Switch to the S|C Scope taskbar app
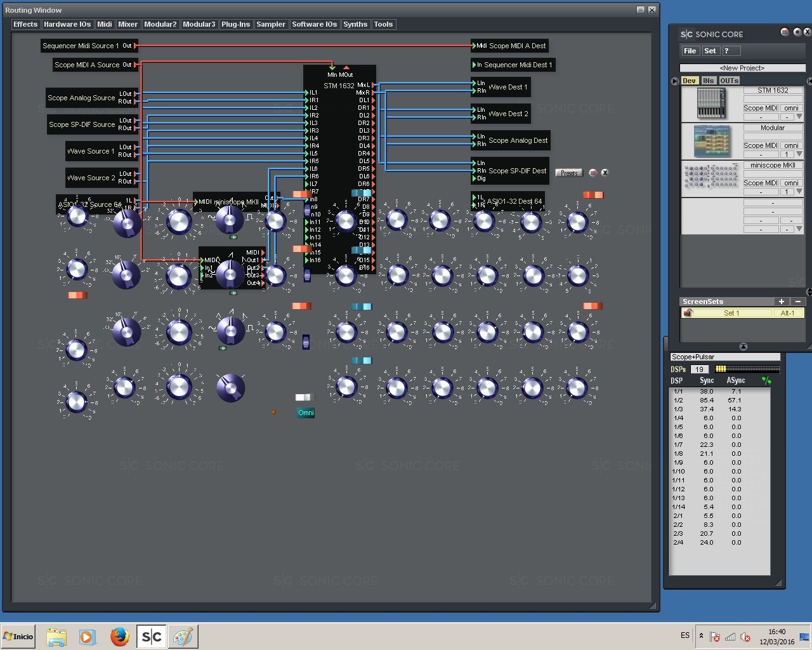 point(152,637)
